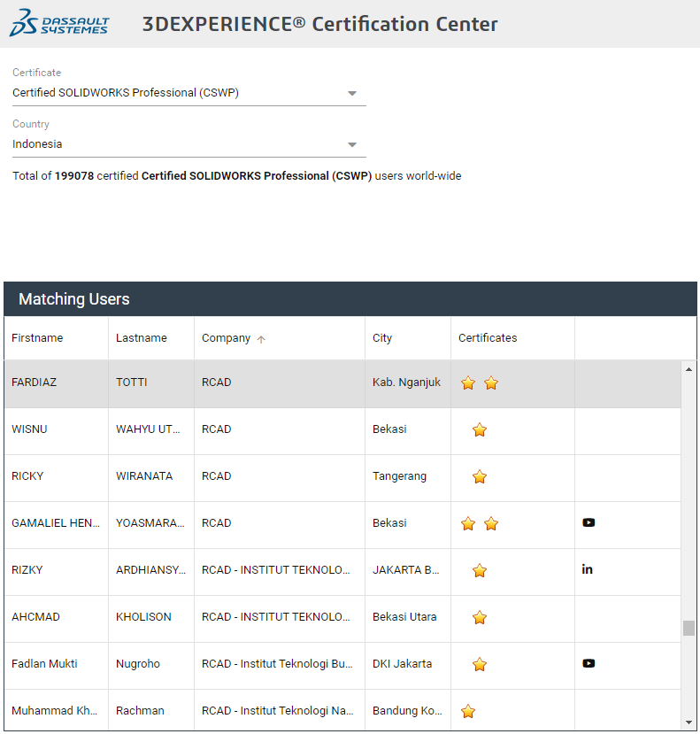700x734 pixels.
Task: Open LinkedIn icon in RIZKY row
Action: click(587, 569)
